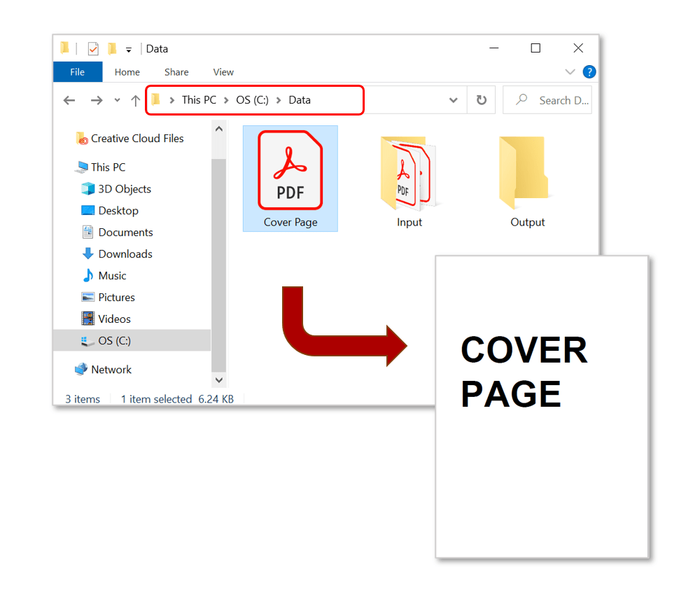This screenshot has width=700, height=593.
Task: Open address bar history dropdown
Action: pos(453,100)
